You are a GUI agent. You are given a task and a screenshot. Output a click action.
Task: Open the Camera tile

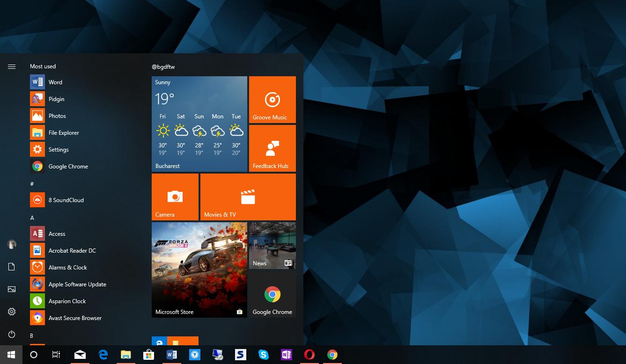[175, 197]
